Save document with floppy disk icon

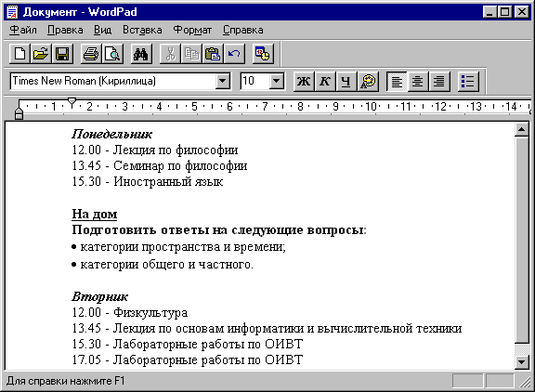(x=62, y=54)
